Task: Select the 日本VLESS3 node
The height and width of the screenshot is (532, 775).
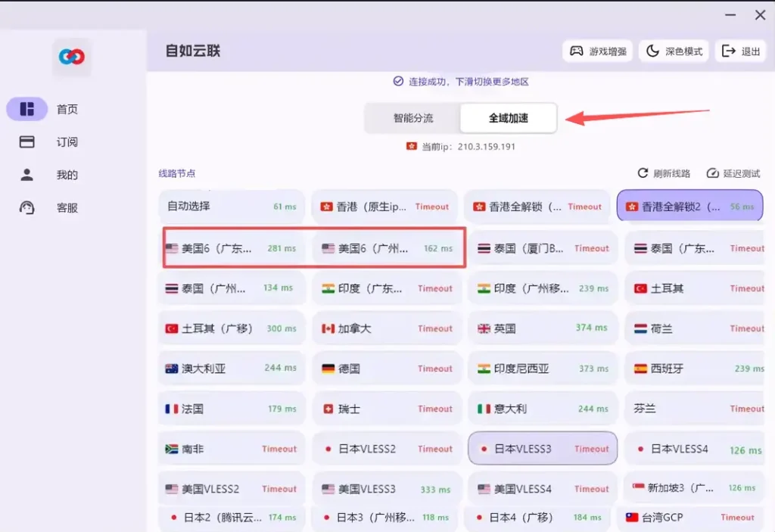Action: point(543,448)
